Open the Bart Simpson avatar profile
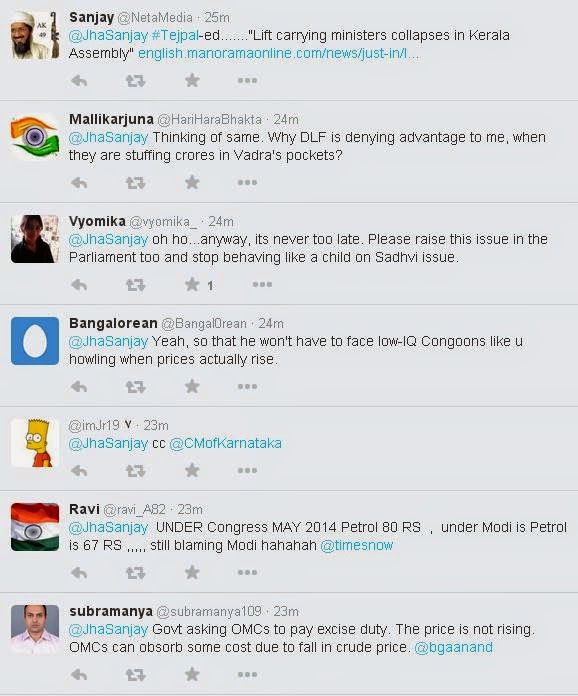The image size is (578, 696). 35,443
